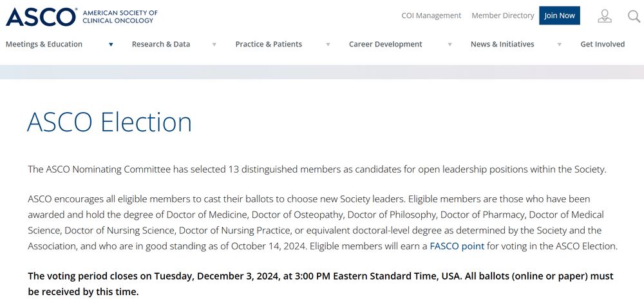The image size is (644, 308).
Task: Expand the Practice & Patients dropdown arrow
Action: 328,44
